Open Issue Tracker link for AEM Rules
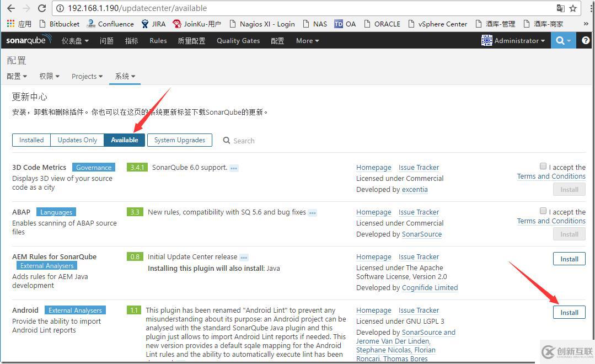This screenshot has height=364, width=595. coord(419,257)
